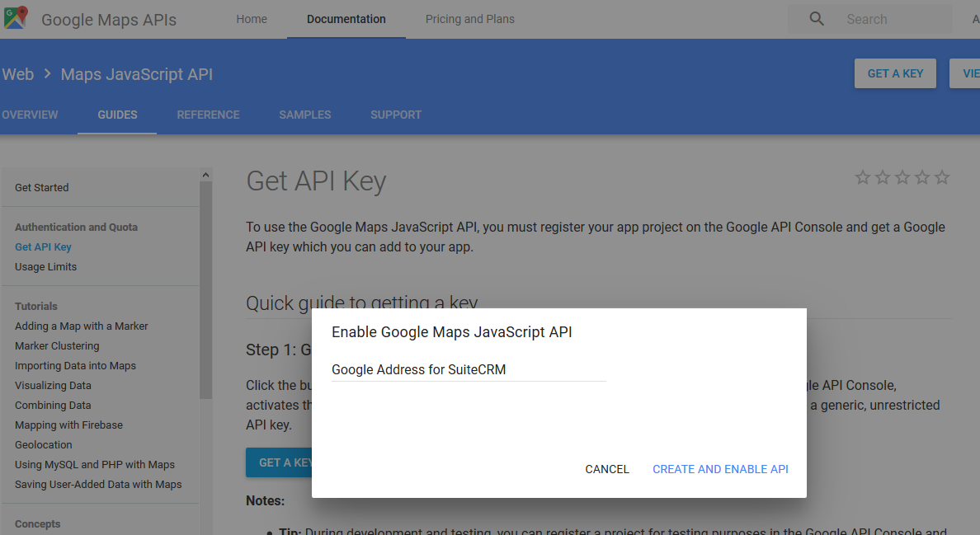Screen dimensions: 980x535
Task: Click the Notes: label
Action: pos(265,500)
